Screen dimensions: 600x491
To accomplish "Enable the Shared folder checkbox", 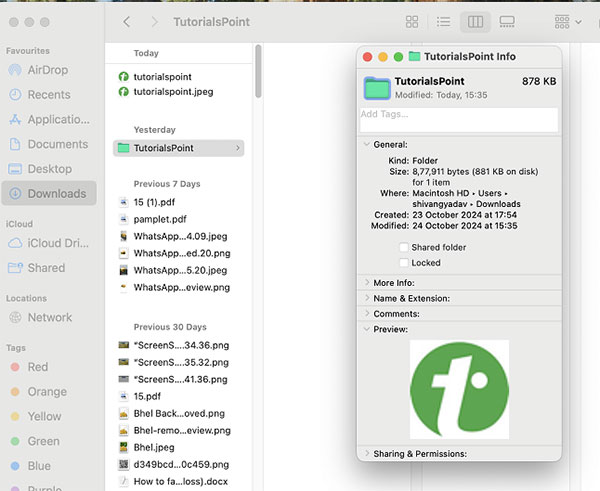I will 403,247.
